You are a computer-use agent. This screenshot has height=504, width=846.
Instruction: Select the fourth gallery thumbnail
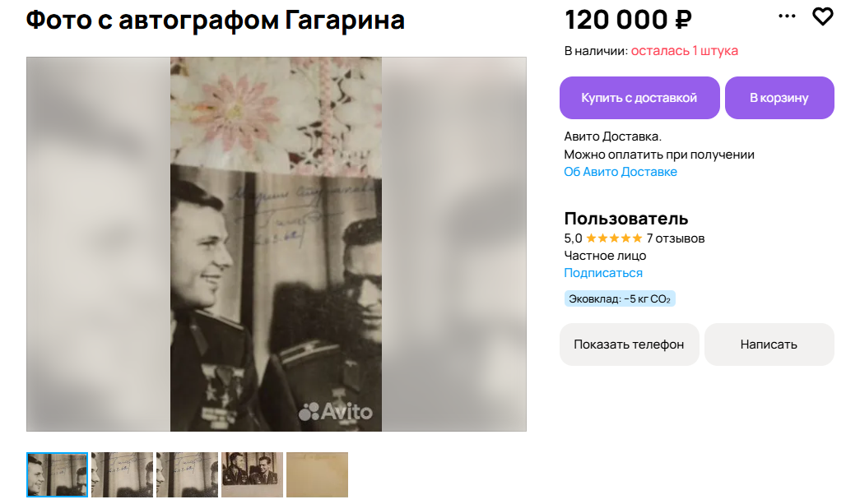(x=252, y=474)
